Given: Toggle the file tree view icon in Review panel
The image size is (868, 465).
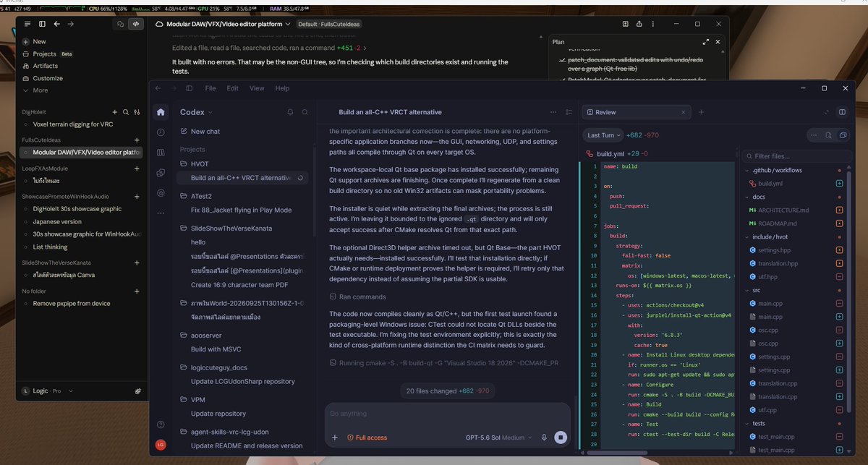Looking at the screenshot, I should click(x=843, y=135).
